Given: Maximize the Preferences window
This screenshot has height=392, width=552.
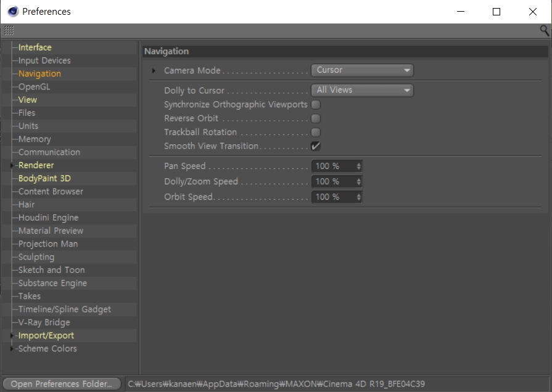Looking at the screenshot, I should pos(496,12).
